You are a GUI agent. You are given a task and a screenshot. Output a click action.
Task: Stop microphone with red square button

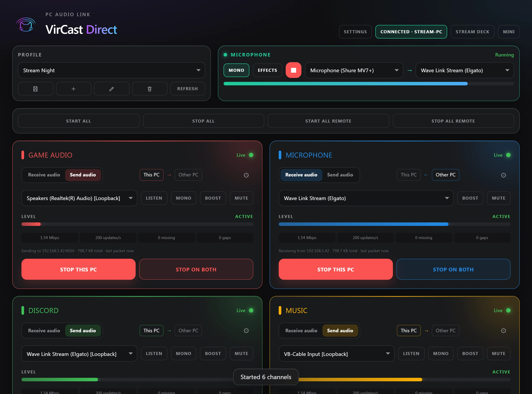click(293, 70)
